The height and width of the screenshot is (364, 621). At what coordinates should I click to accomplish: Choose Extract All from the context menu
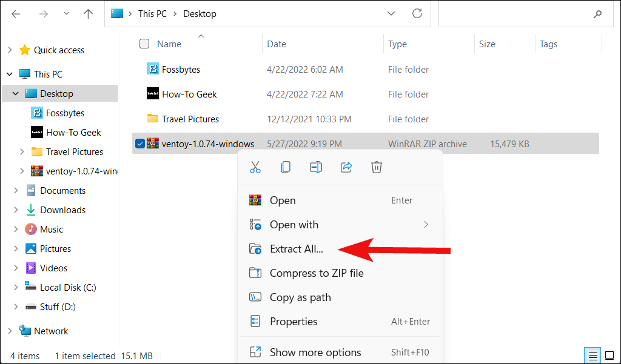[x=297, y=249]
